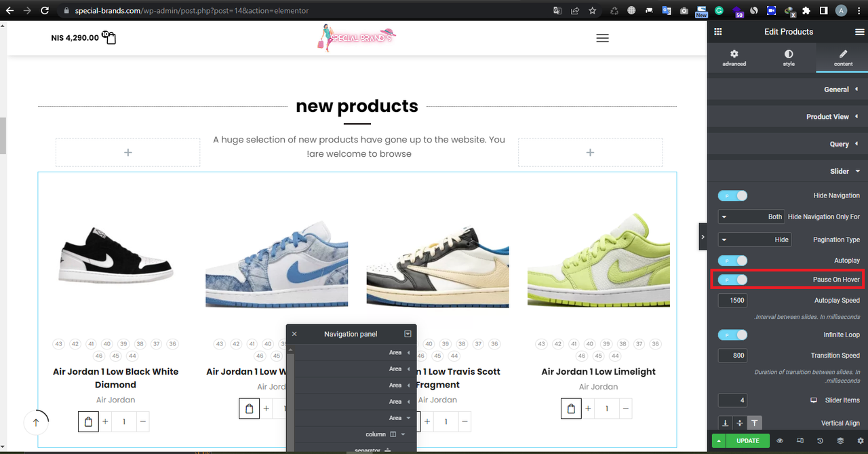The width and height of the screenshot is (868, 454).
Task: Switch to the content tab
Action: point(843,58)
